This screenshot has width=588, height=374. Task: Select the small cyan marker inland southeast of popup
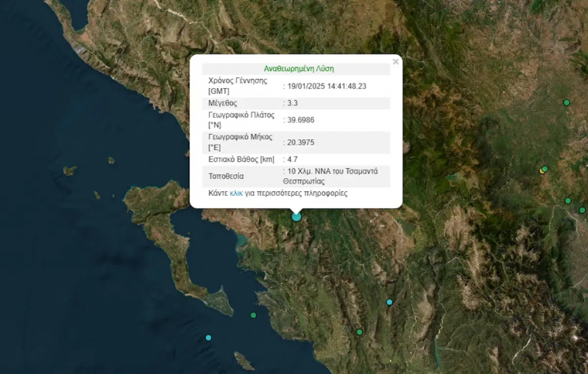pos(389,302)
